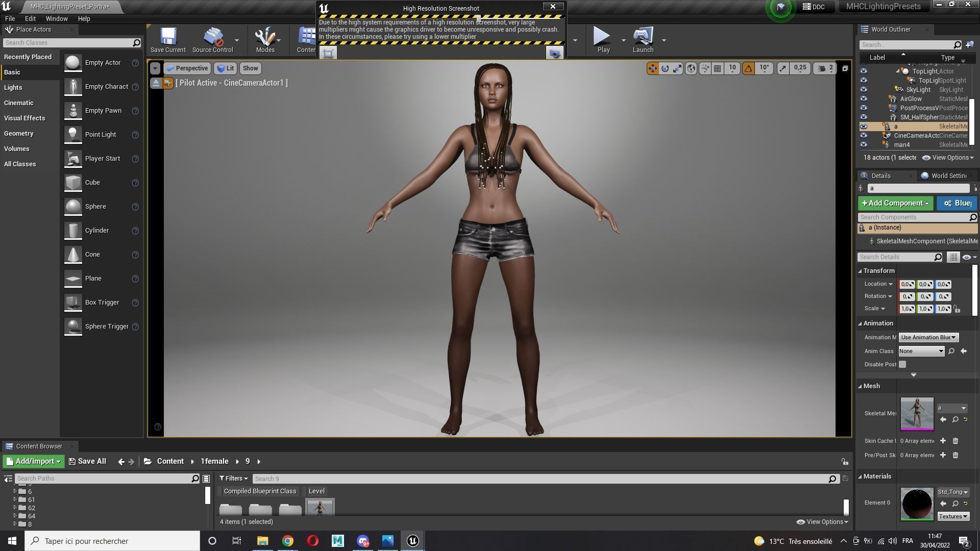Toggle grid snapping icon in viewport
The height and width of the screenshot is (551, 980).
[717, 68]
